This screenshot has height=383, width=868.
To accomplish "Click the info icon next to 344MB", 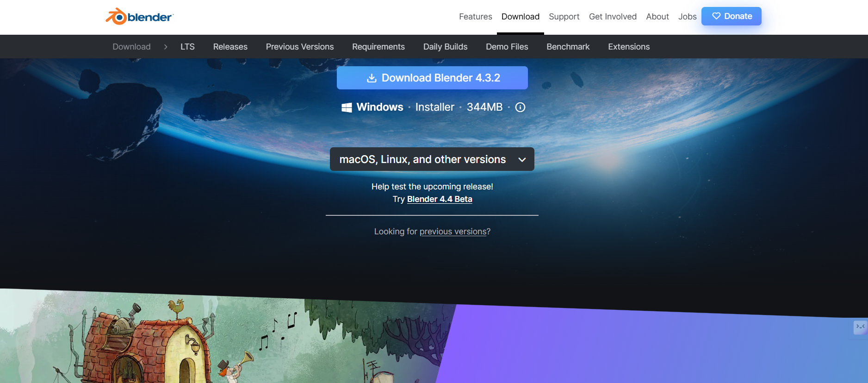I will pos(520,107).
